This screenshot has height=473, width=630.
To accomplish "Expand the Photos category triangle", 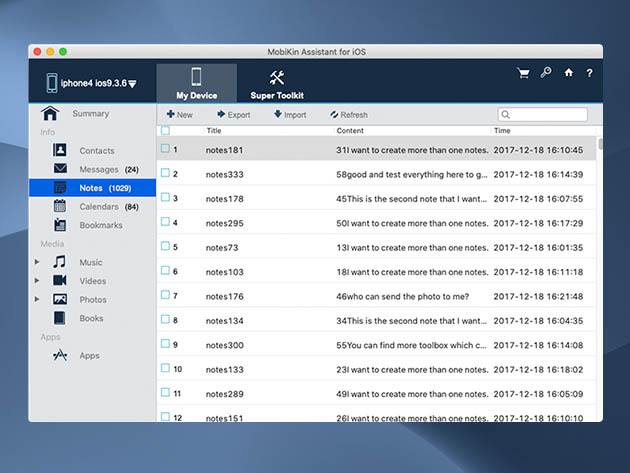I will [37, 299].
